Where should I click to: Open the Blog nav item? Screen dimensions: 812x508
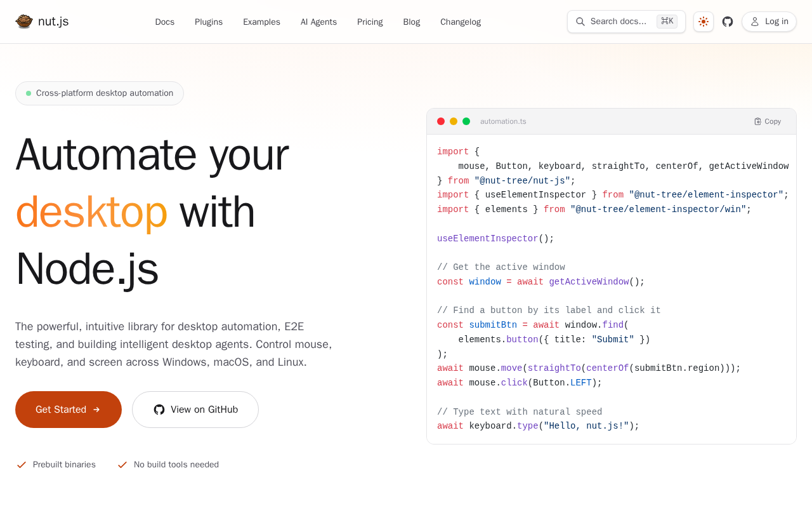coord(412,22)
